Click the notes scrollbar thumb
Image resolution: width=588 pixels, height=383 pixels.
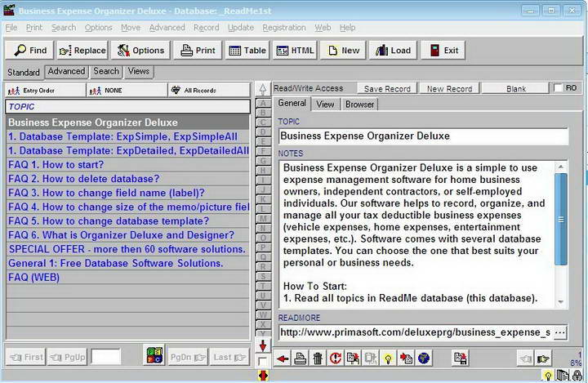pos(560,219)
